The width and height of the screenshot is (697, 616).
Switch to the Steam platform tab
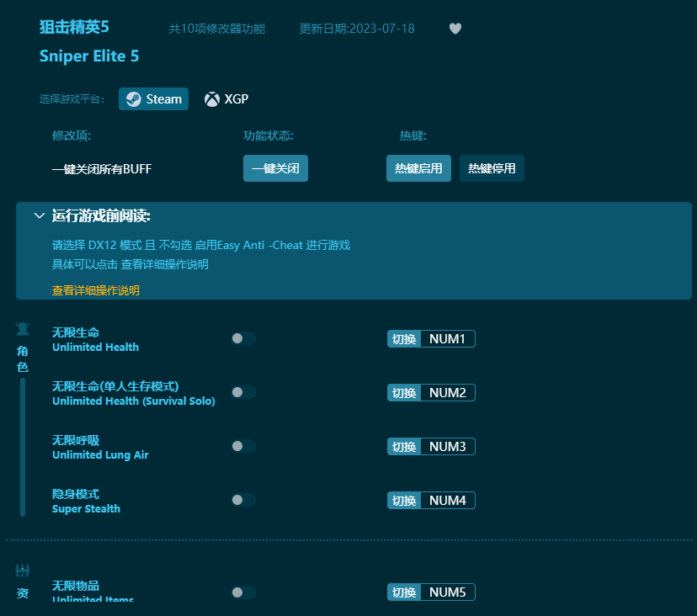153,98
